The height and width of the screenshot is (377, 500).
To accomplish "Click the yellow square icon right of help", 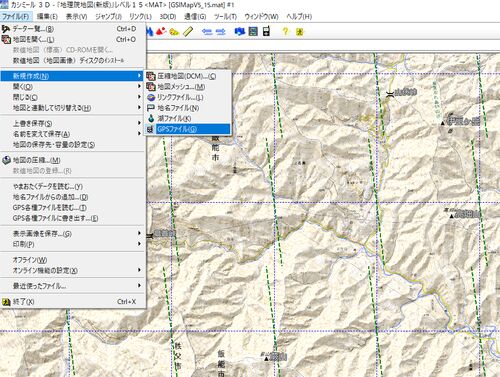I will click(299, 32).
